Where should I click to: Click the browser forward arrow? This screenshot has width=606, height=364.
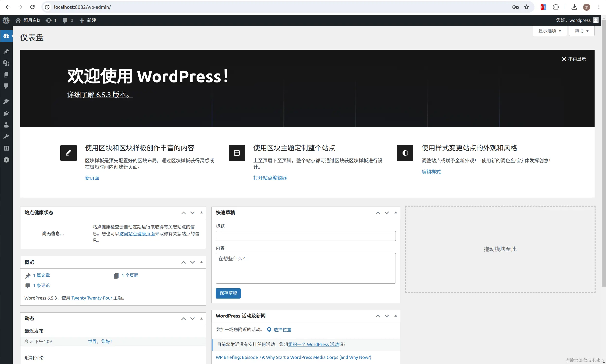pos(20,7)
